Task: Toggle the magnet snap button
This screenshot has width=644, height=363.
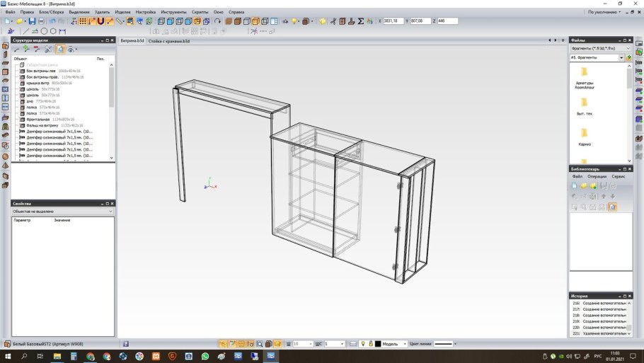Action: point(101,21)
